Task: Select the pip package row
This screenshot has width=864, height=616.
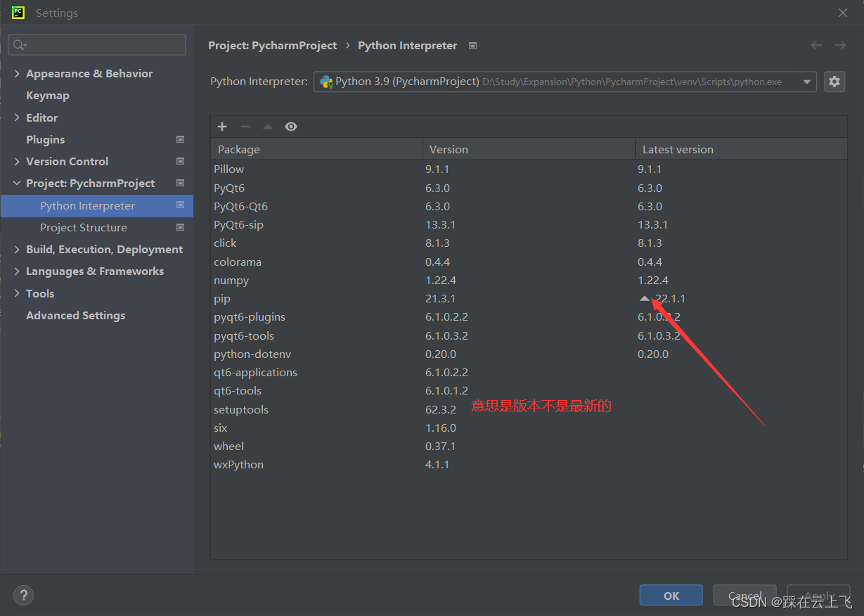Action: [x=529, y=299]
